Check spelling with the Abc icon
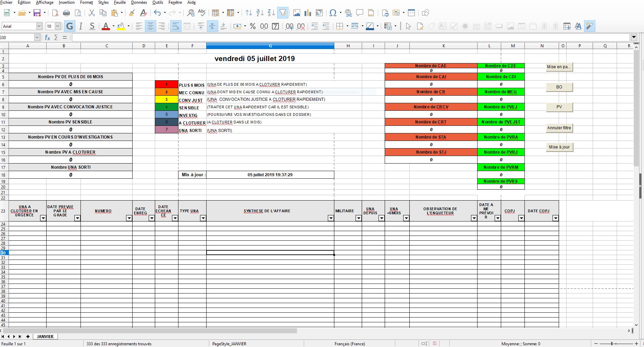 [201, 13]
